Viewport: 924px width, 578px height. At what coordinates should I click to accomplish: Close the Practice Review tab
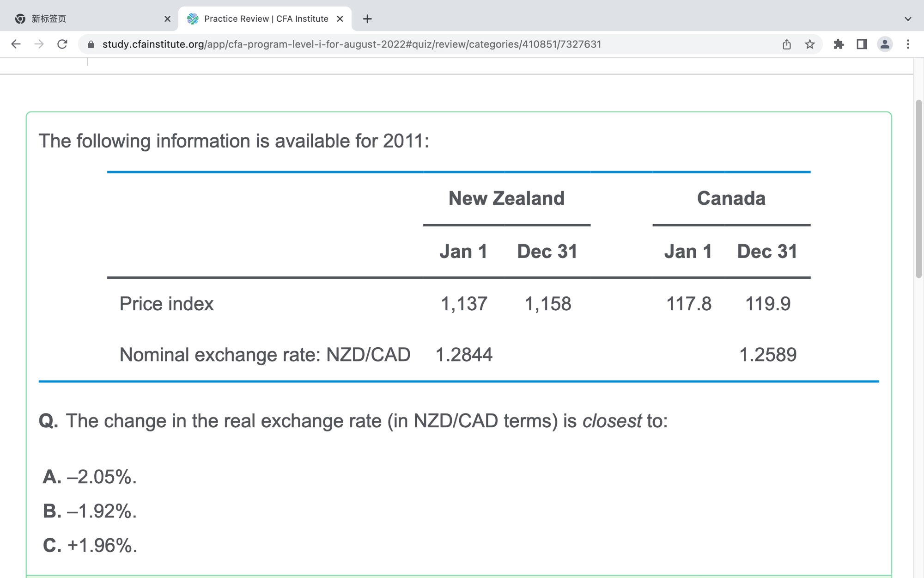[x=340, y=19]
